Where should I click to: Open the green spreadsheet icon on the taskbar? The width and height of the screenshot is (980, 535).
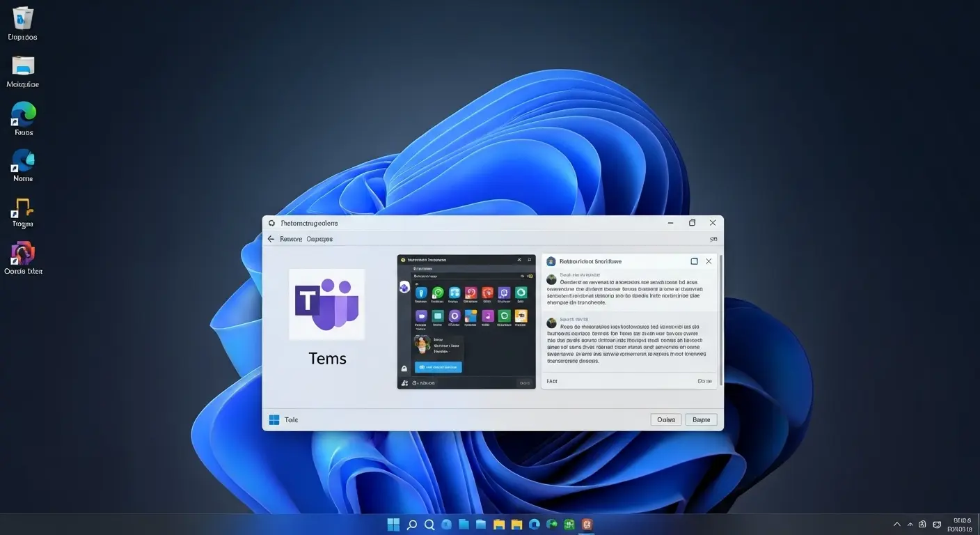(569, 525)
